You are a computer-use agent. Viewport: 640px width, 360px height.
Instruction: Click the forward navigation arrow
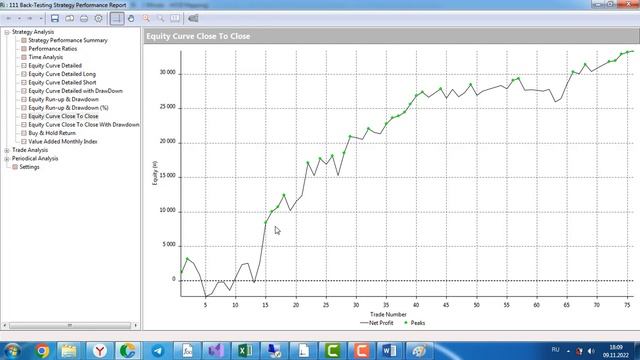pyautogui.click(x=30, y=18)
